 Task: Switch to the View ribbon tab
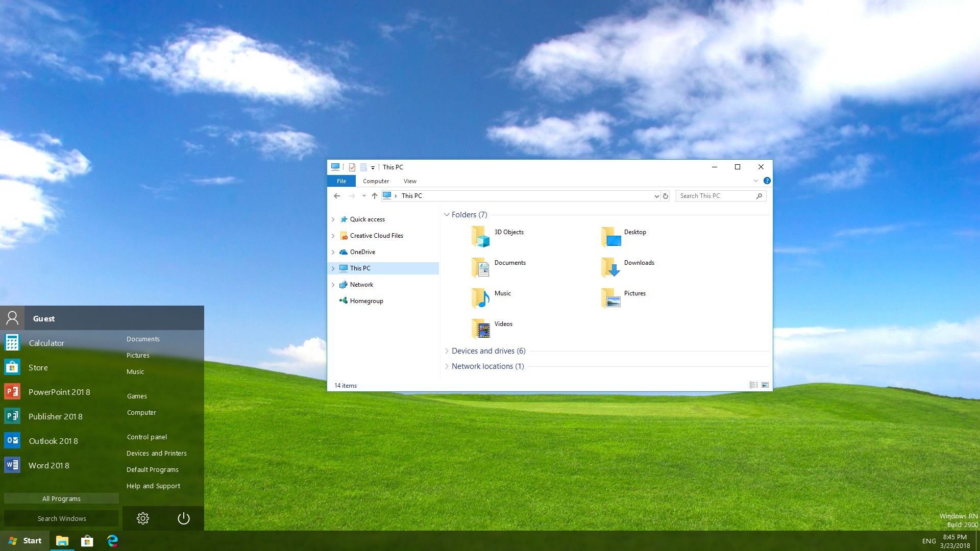410,181
